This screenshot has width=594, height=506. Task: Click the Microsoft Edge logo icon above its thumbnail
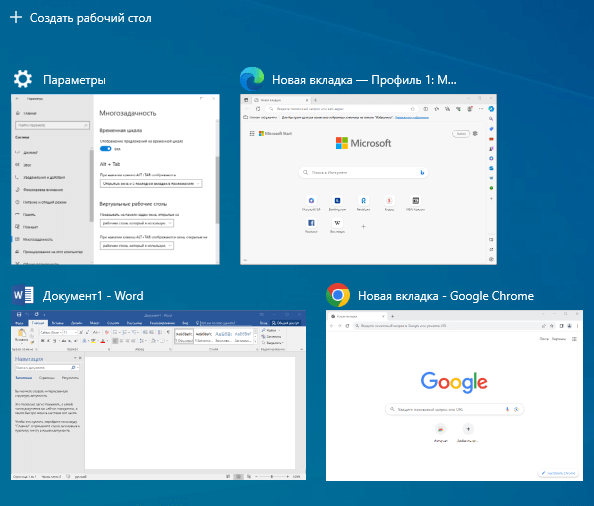pos(252,79)
